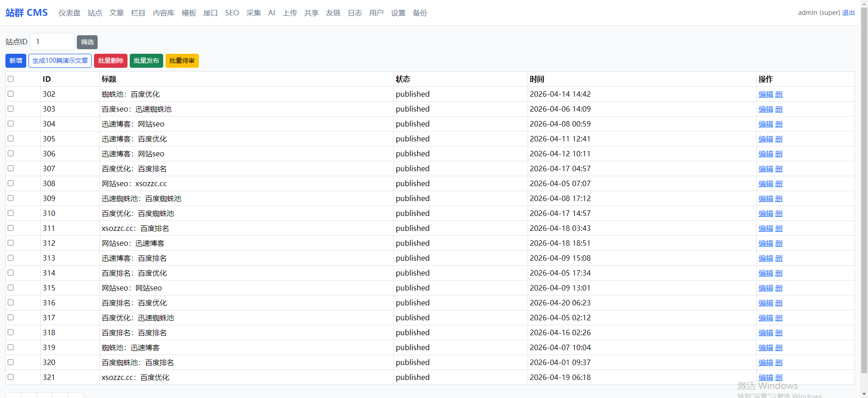Go to the 采集 menu item
The width and height of the screenshot is (868, 398).
253,13
